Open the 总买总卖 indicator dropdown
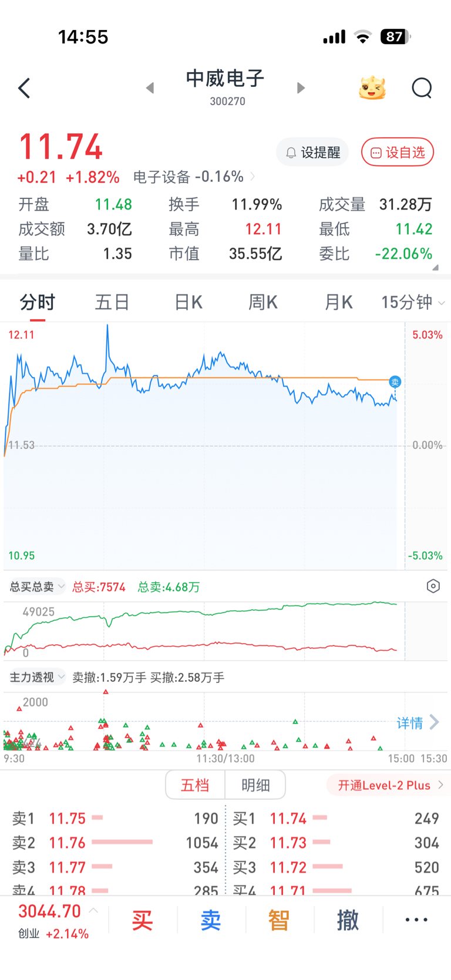The width and height of the screenshot is (451, 980). click(36, 587)
